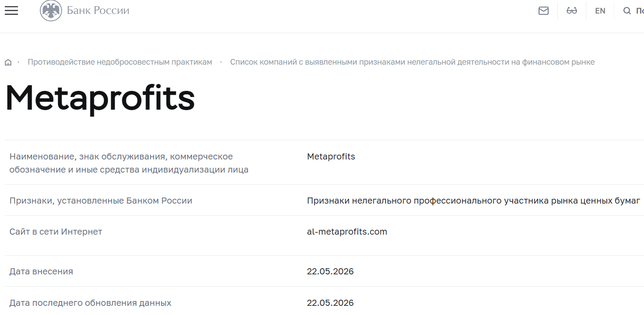Switch site language to EN
The height and width of the screenshot is (315, 644).
[x=600, y=11]
